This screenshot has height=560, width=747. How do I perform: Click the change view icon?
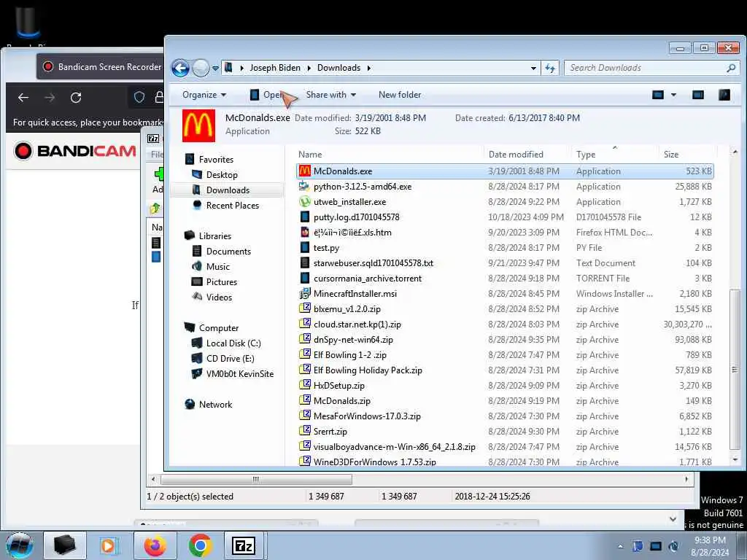tap(658, 95)
